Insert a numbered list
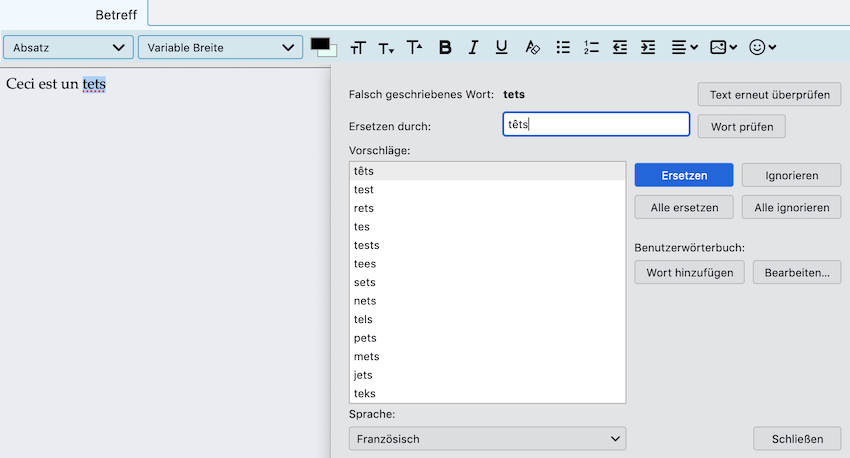Screen dimensions: 850x458 pos(591,47)
